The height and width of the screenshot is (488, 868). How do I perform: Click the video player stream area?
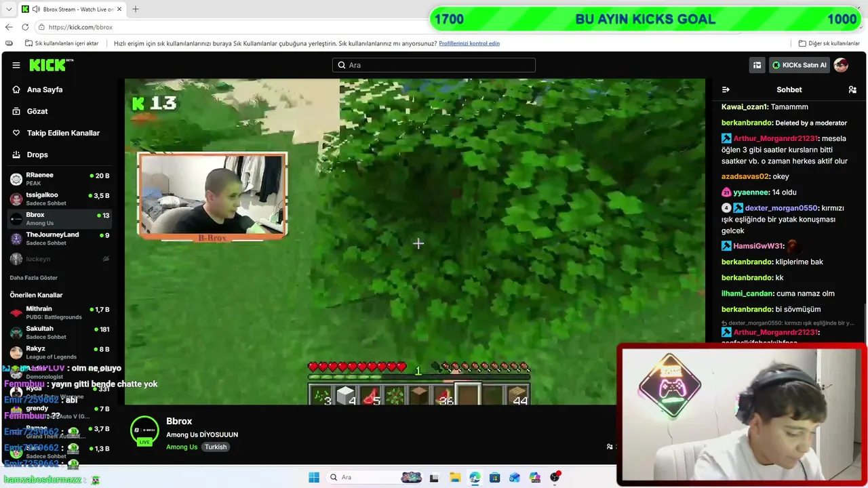(415, 241)
